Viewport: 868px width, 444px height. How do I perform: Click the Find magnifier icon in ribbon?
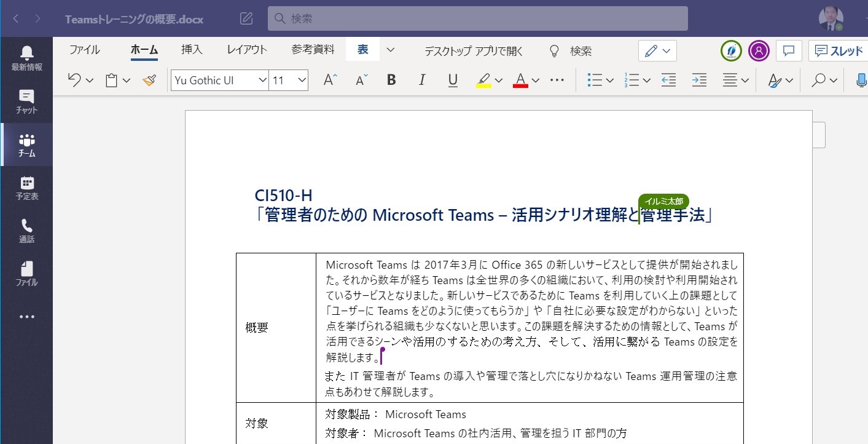pos(818,80)
